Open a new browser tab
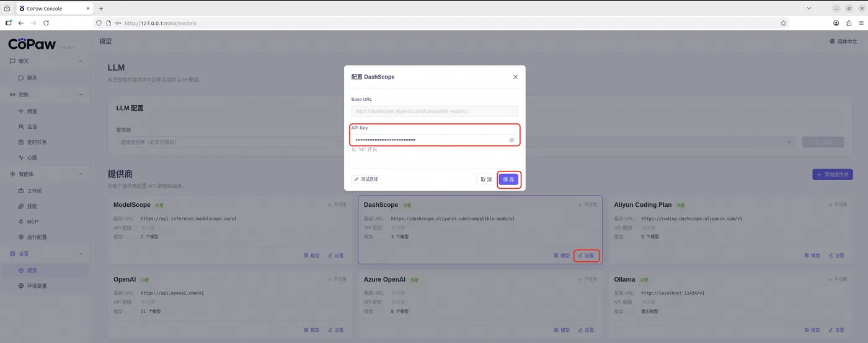 coord(100,9)
